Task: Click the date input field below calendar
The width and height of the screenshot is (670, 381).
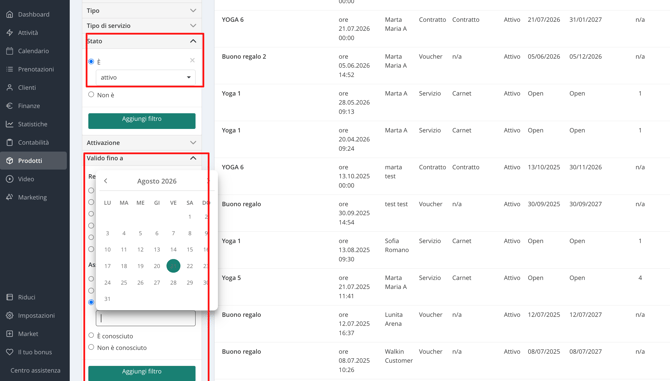Action: pyautogui.click(x=146, y=318)
